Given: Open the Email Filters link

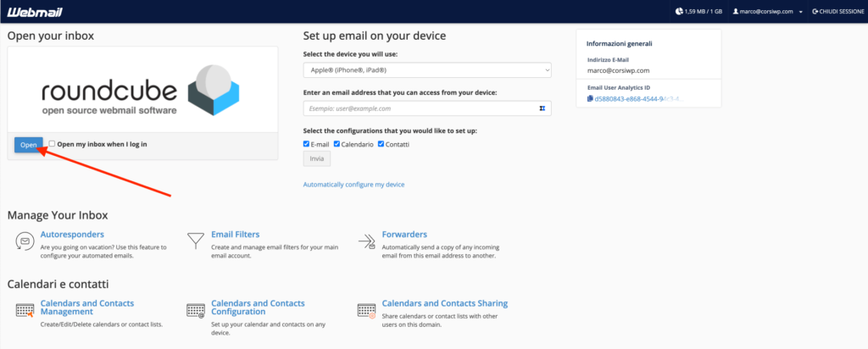Looking at the screenshot, I should tap(236, 235).
